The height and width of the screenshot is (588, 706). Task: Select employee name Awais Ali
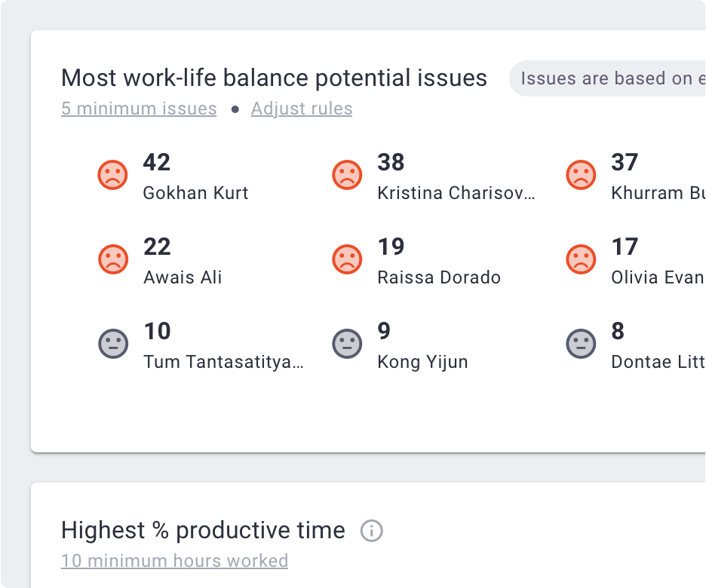click(183, 277)
